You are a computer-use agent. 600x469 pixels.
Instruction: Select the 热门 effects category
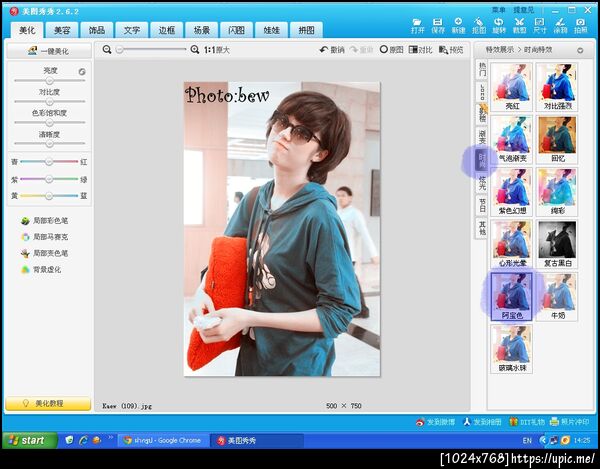click(x=482, y=70)
